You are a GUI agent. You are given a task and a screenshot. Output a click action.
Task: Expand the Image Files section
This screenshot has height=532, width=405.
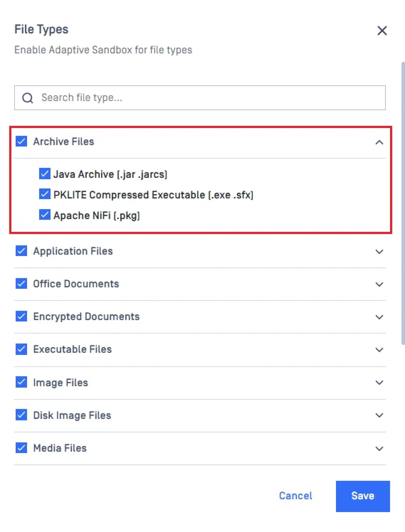379,382
